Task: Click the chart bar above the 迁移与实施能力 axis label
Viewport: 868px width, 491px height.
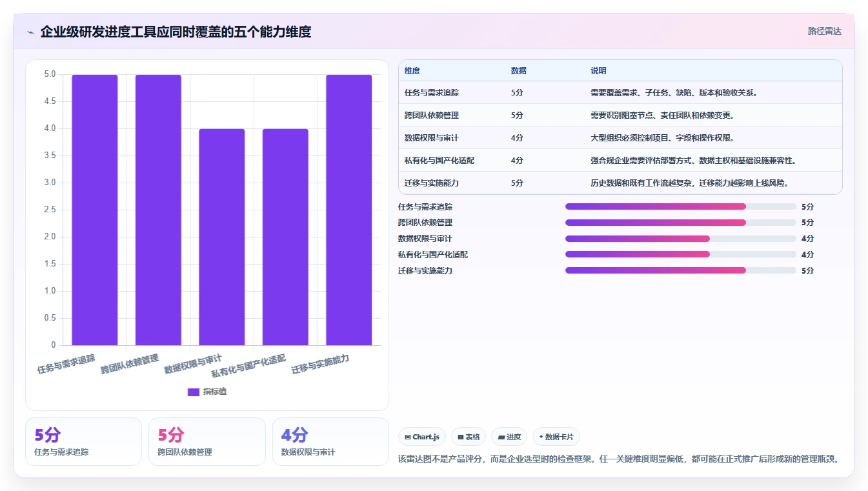Action: [349, 210]
